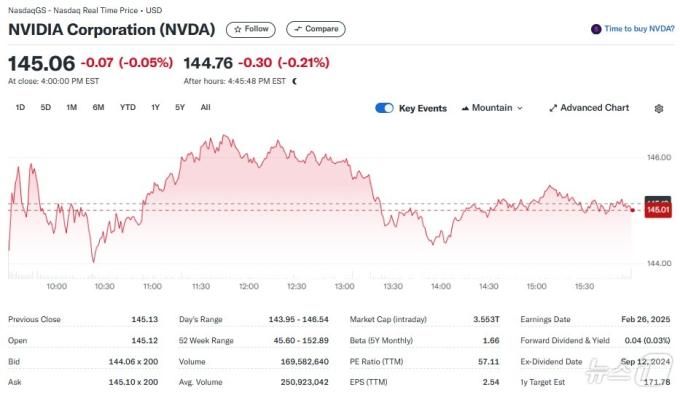This screenshot has height=395, width=680.
Task: Click the Compare button
Action: pos(316,29)
